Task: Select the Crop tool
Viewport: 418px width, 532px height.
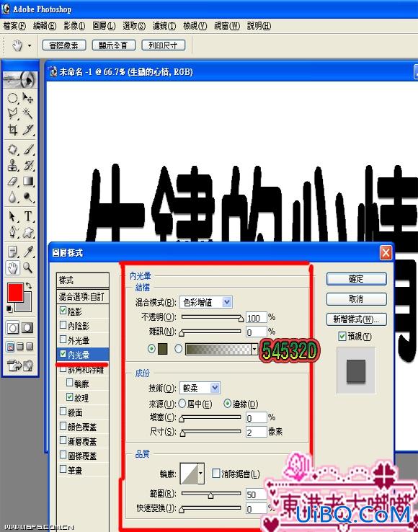Action: point(12,129)
